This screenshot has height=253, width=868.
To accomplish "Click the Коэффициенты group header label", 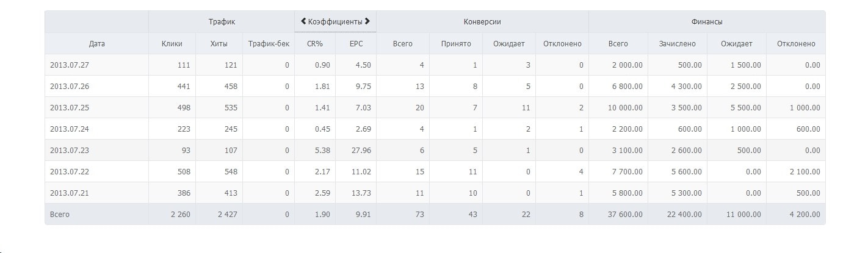I will coord(335,21).
